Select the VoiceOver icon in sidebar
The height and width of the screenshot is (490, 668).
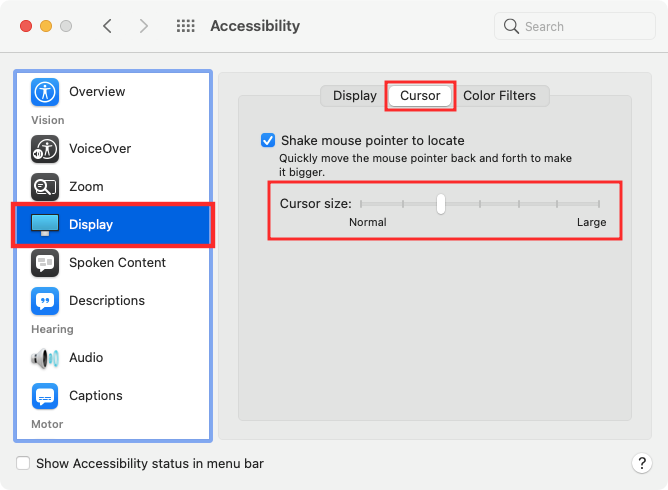[45, 149]
